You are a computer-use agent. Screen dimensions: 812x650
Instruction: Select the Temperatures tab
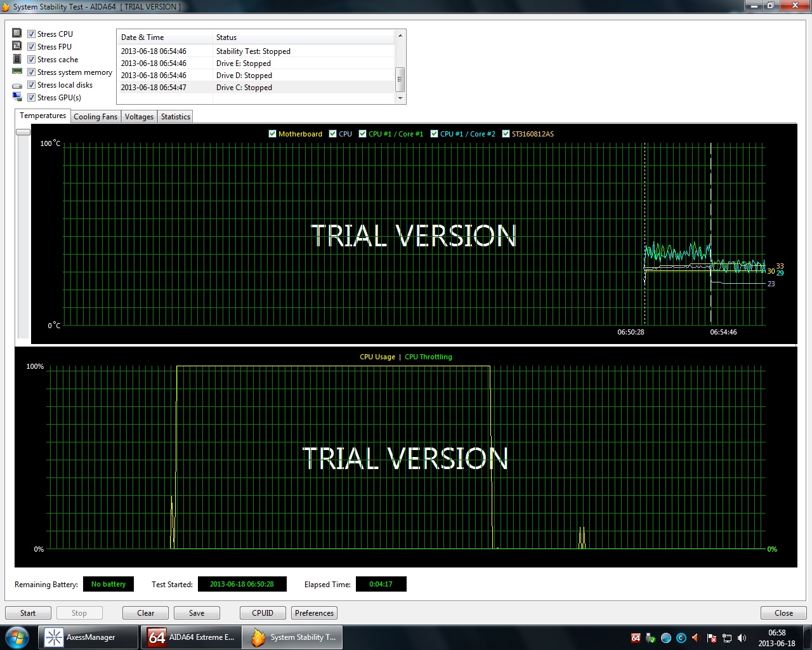[43, 116]
